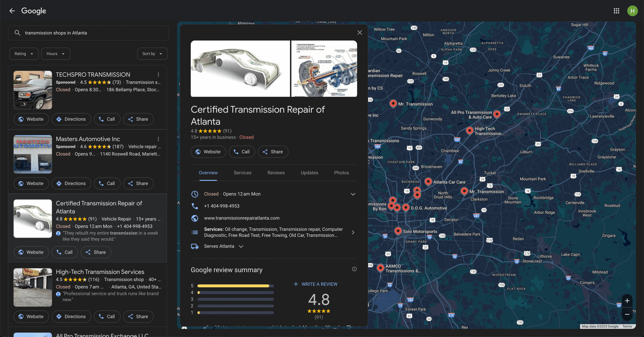
Task: Click the search field with transmission shops in Atlanta
Action: pos(89,33)
